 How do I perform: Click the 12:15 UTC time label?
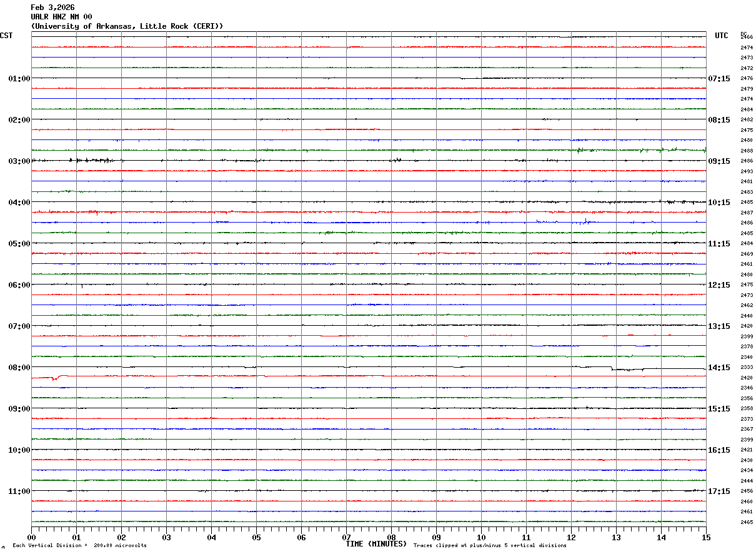click(719, 285)
